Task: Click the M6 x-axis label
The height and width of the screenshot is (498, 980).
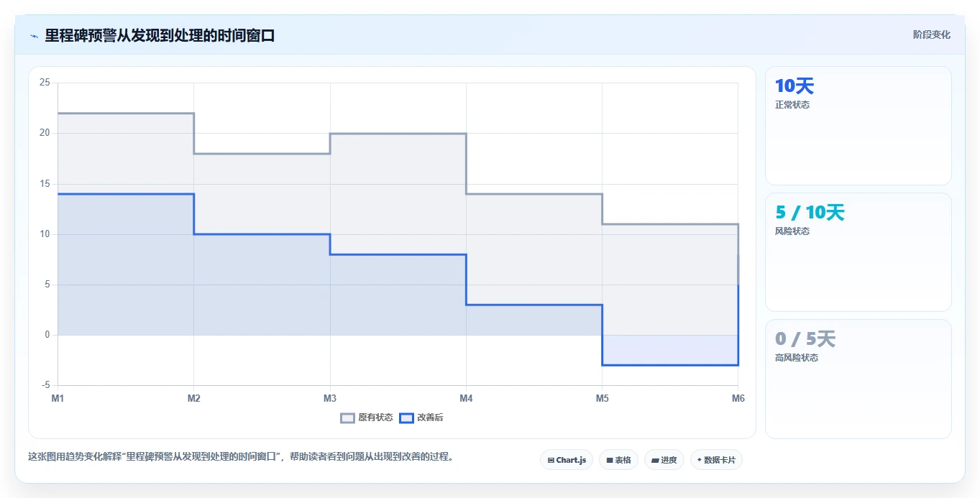Action: tap(738, 398)
